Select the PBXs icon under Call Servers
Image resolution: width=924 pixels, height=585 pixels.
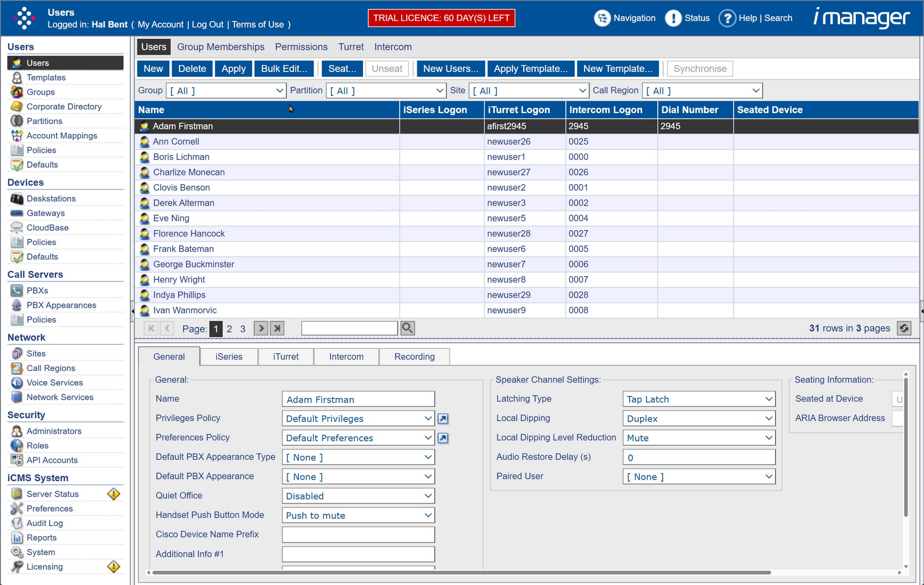coord(17,290)
